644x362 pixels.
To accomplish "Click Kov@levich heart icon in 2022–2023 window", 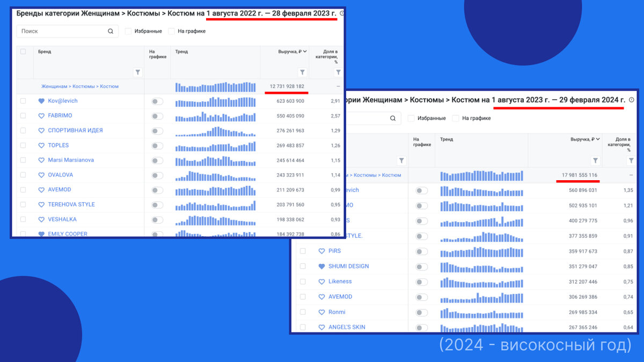I will pos(41,101).
